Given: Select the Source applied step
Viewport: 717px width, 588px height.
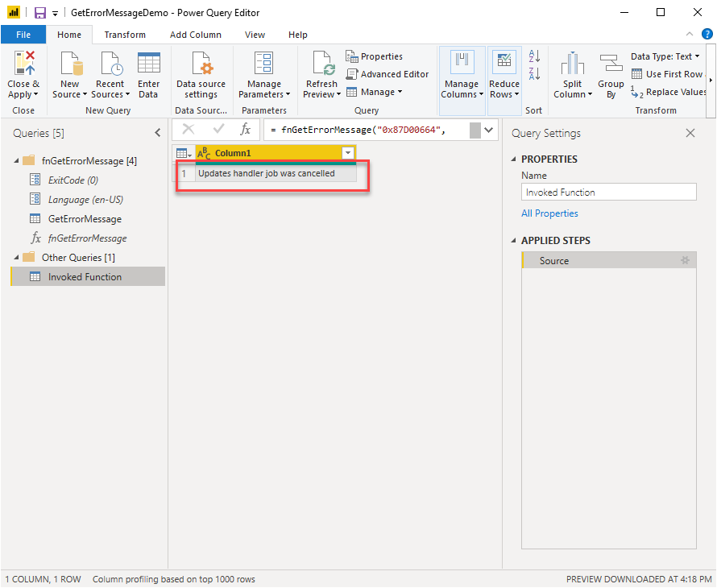Looking at the screenshot, I should pyautogui.click(x=609, y=260).
